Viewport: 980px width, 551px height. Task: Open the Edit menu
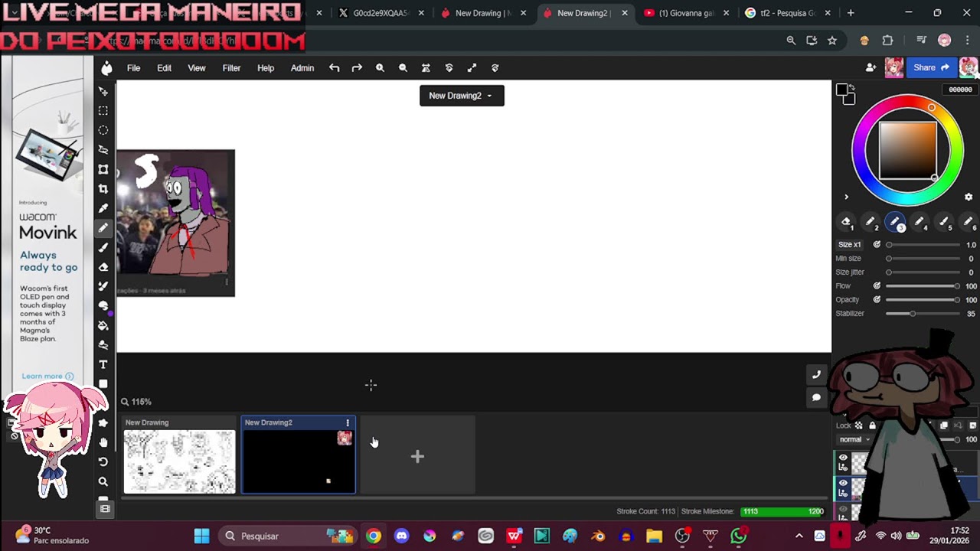164,68
